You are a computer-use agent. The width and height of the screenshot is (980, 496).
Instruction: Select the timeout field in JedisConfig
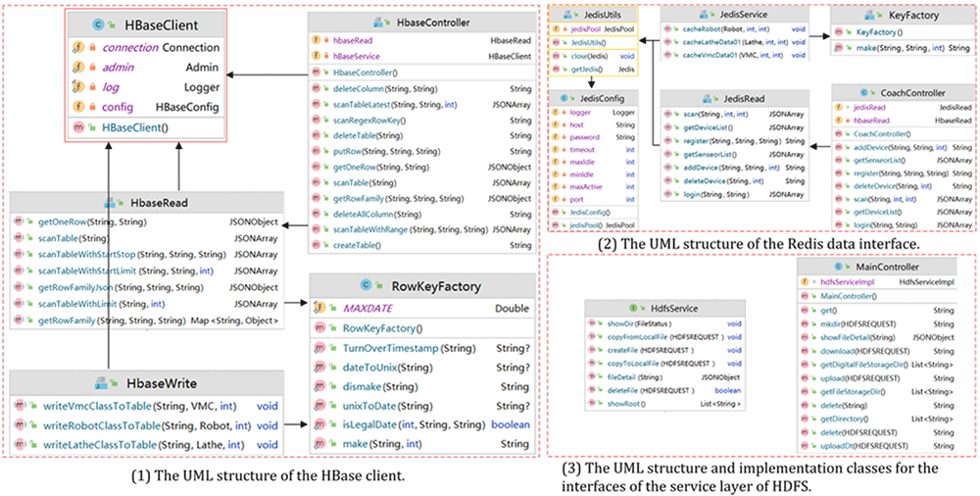pos(582,150)
